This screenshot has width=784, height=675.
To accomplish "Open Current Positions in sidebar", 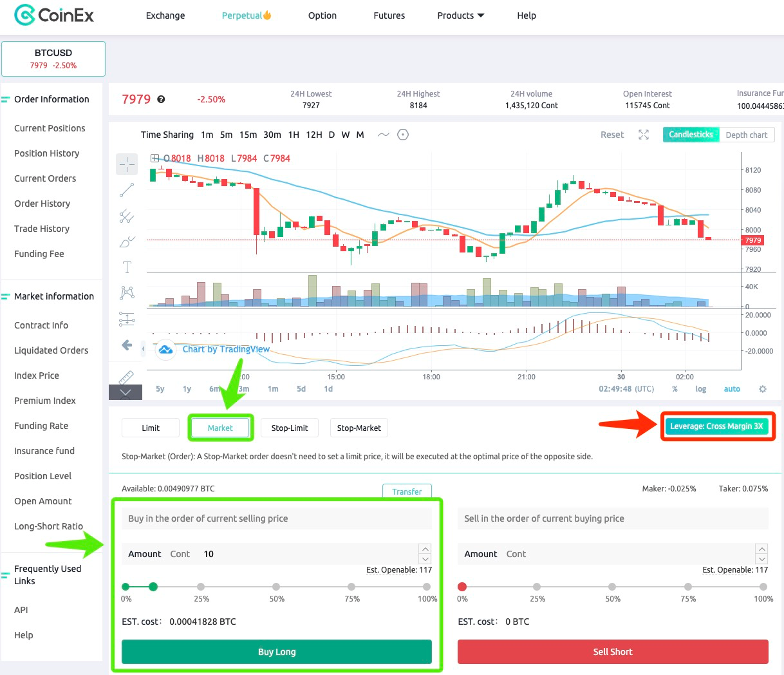I will pyautogui.click(x=50, y=128).
